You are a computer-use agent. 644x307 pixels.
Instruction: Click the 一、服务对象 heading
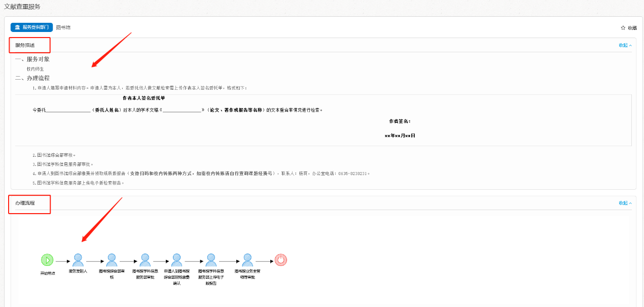(32, 59)
